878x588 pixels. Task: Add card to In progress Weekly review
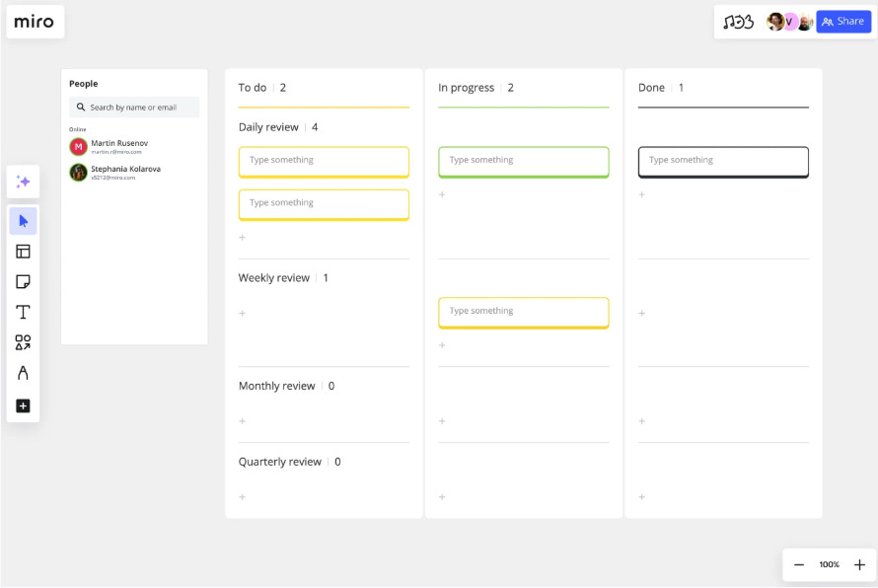point(442,345)
